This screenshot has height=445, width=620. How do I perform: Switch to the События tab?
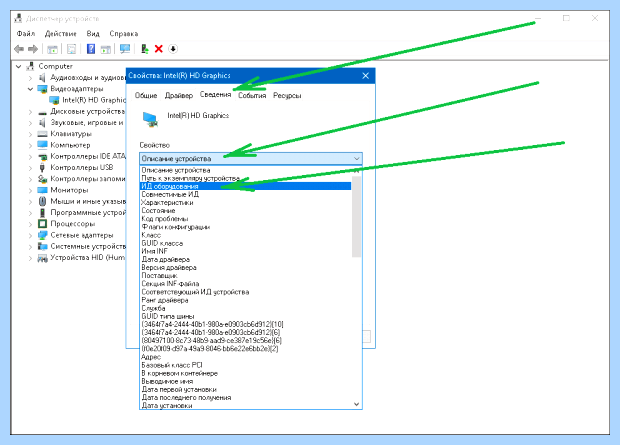click(x=252, y=95)
